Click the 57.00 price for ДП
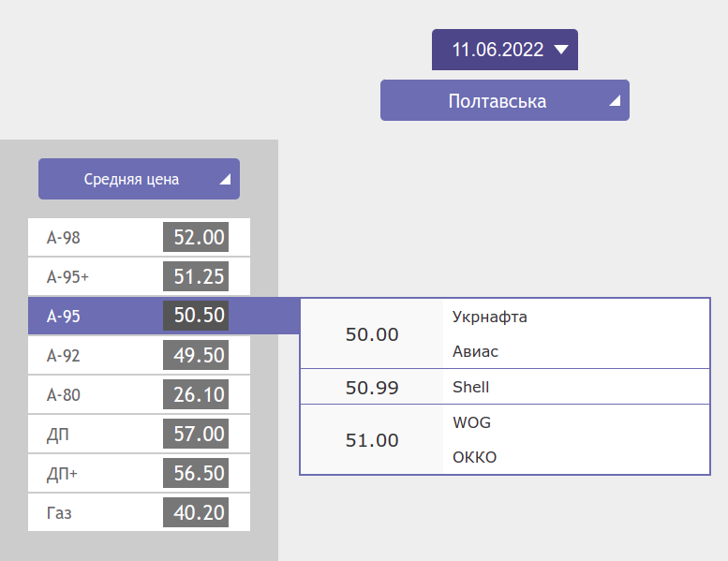Viewport: 728px width, 561px height. (x=199, y=435)
